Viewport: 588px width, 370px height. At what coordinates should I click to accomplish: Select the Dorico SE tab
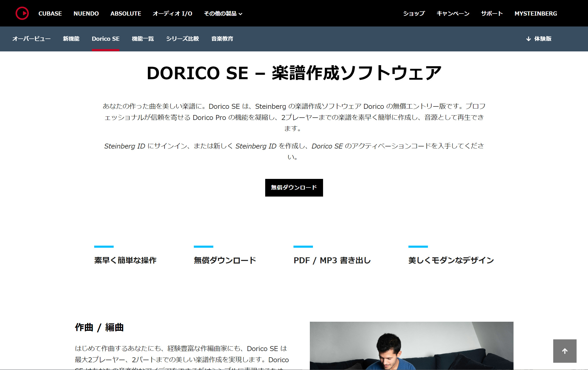[x=106, y=39]
